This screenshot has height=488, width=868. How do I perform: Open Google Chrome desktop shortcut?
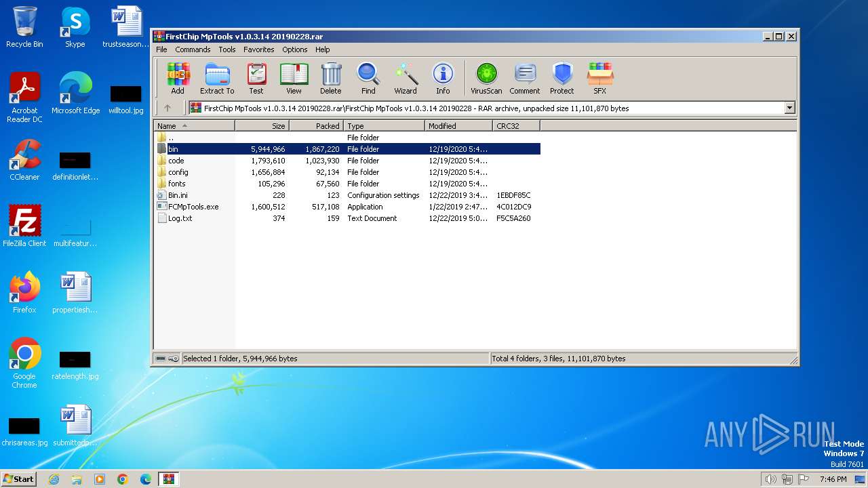(24, 363)
